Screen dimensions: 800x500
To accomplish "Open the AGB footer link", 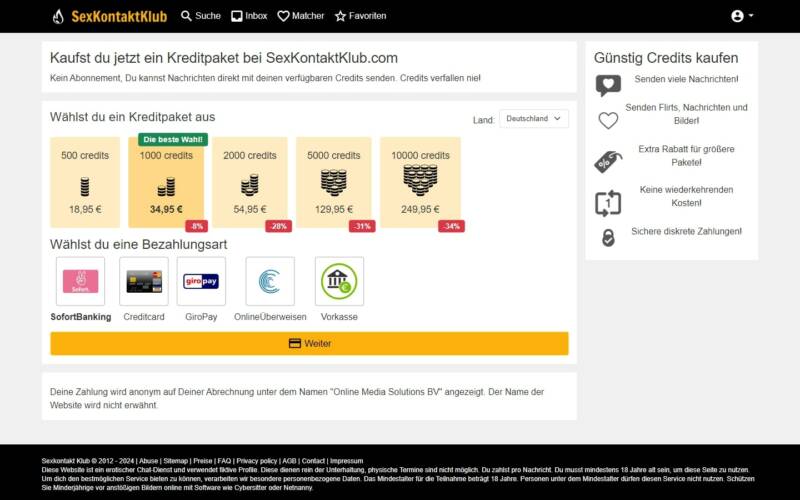I will [x=289, y=461].
